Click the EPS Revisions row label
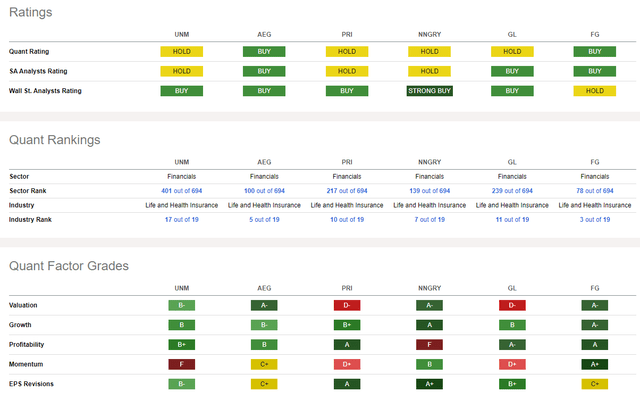 coord(31,384)
